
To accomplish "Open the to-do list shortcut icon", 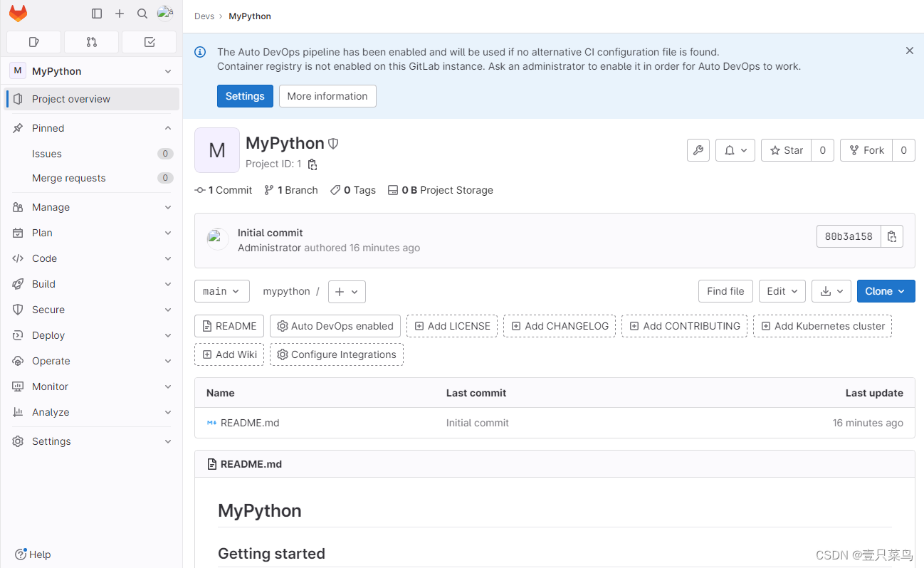I will (149, 42).
